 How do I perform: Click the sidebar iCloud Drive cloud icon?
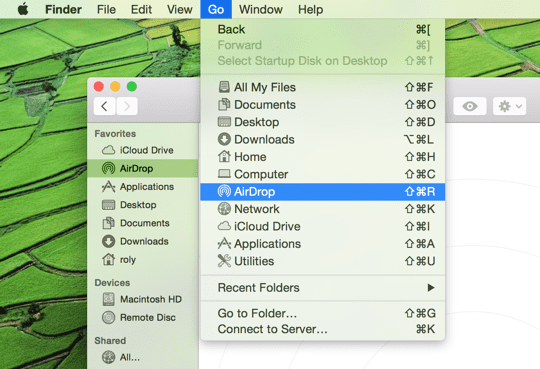click(x=108, y=150)
